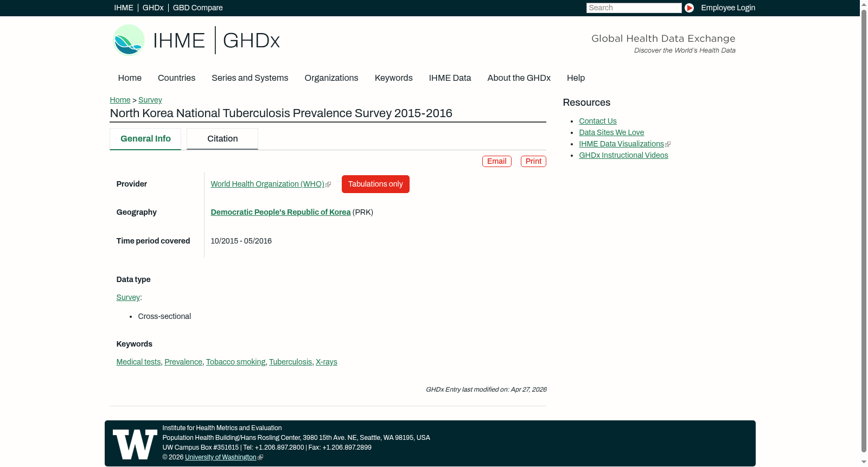
Task: Click the Tabulations only badge
Action: click(375, 184)
